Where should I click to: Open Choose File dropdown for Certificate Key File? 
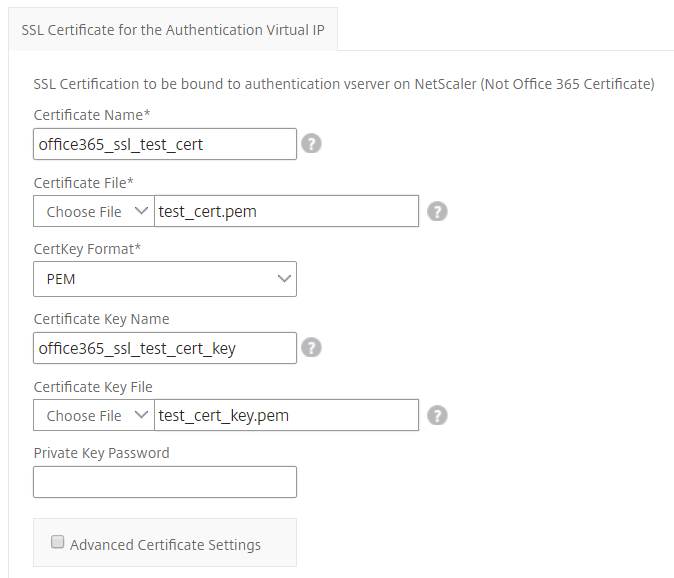(x=94, y=415)
